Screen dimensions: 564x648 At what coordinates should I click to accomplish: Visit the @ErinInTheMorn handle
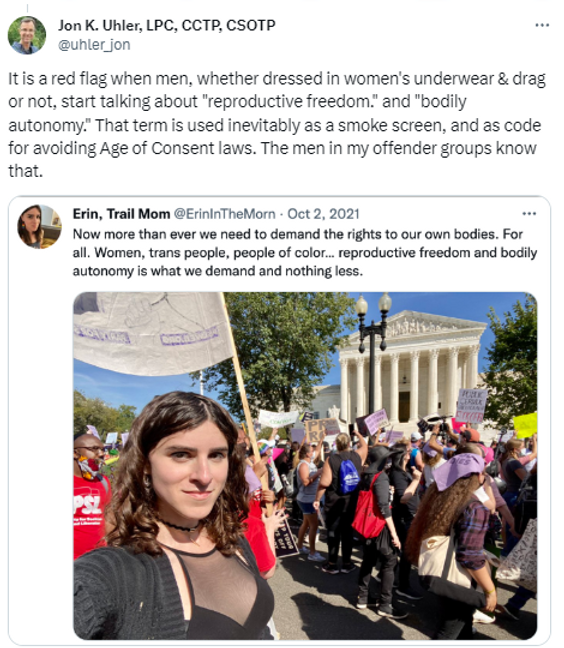coord(224,214)
